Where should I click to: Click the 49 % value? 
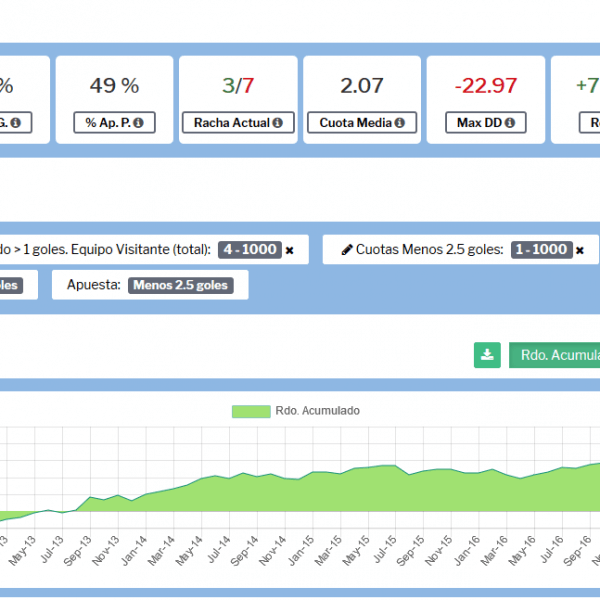114,85
